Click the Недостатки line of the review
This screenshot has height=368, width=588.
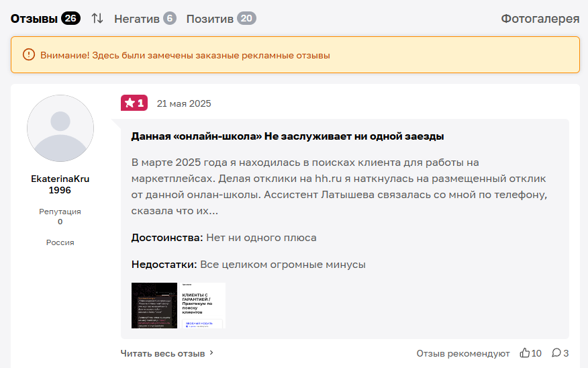(x=248, y=265)
